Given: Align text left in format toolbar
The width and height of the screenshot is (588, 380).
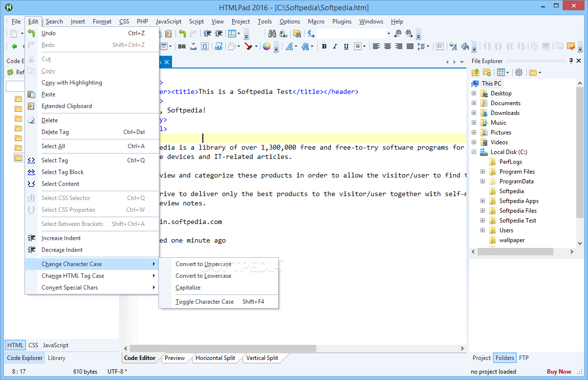Looking at the screenshot, I should [x=376, y=46].
